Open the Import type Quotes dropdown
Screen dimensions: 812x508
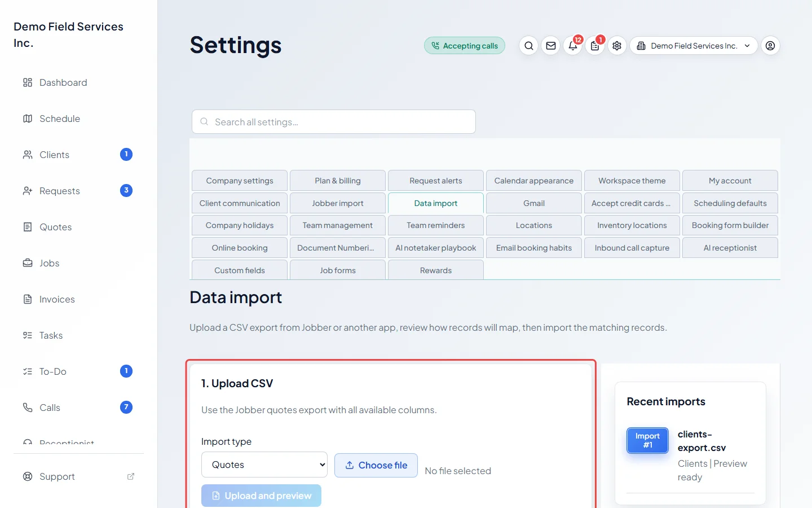(264, 465)
